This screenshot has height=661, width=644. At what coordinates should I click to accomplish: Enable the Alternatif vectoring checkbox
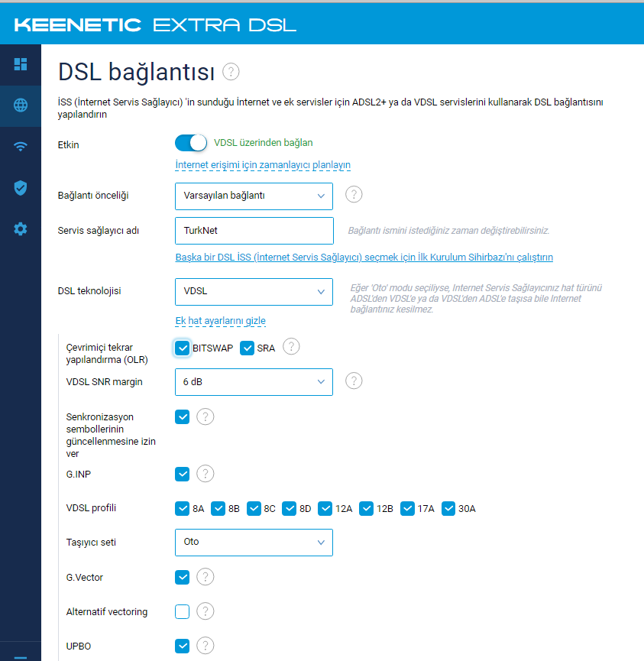click(182, 611)
